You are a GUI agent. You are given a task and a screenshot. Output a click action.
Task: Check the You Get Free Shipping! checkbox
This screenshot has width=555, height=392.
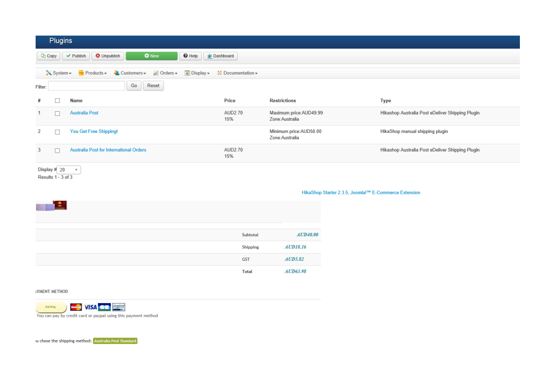click(57, 132)
